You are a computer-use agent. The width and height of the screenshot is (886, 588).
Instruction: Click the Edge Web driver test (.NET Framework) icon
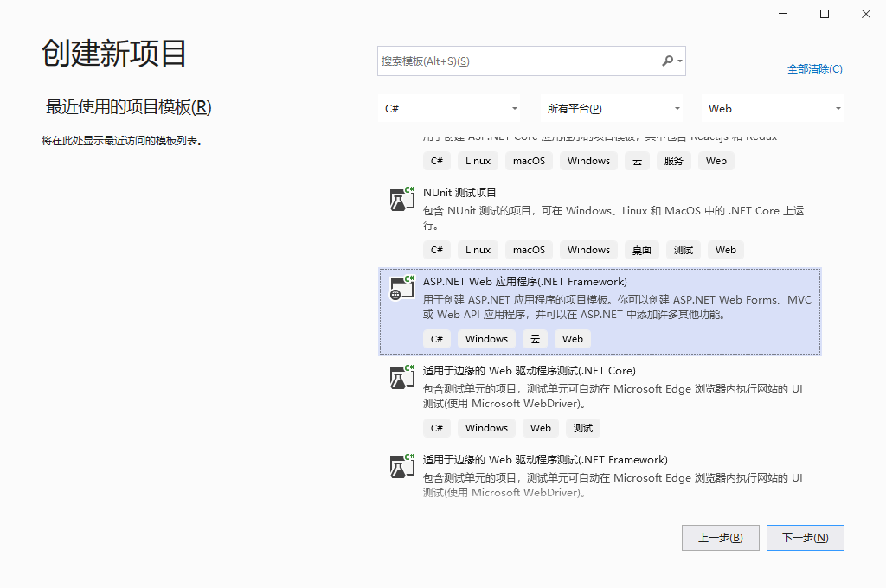pos(401,467)
